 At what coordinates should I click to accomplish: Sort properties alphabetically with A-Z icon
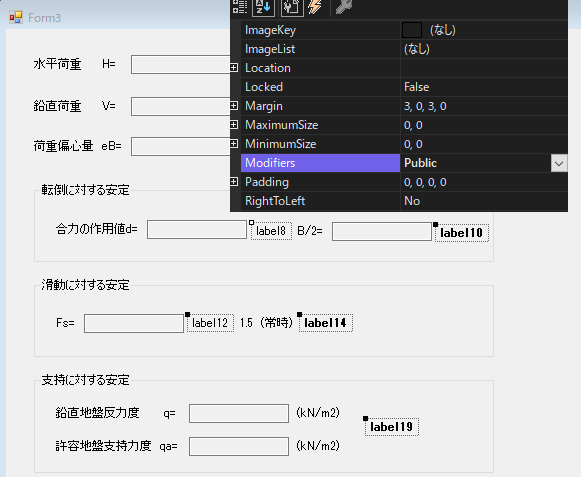[263, 7]
